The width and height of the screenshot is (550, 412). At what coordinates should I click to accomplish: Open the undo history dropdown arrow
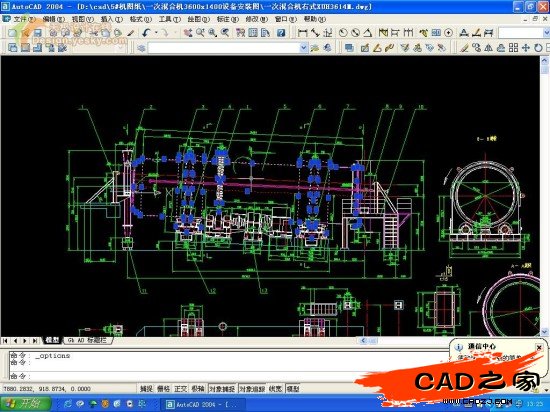[x=156, y=33]
